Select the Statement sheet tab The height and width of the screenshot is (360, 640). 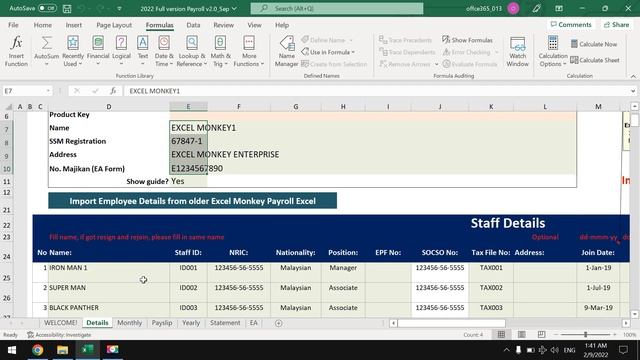point(225,322)
